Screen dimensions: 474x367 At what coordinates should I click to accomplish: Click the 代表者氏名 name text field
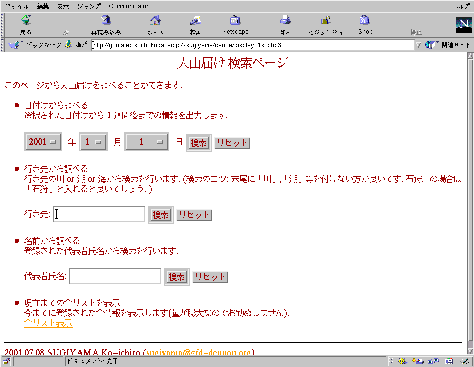pos(115,276)
